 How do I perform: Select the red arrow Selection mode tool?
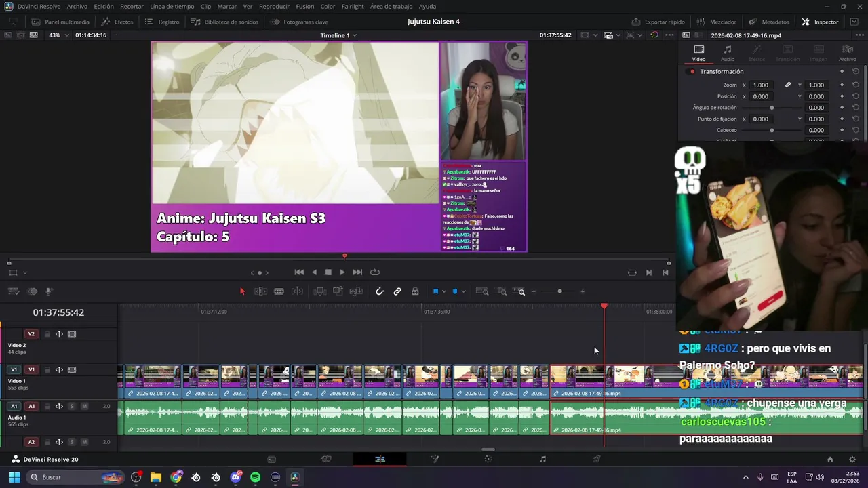(242, 291)
